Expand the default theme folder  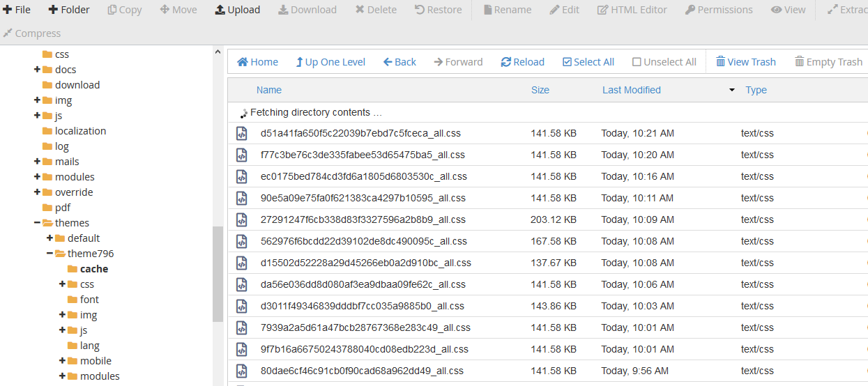(50, 238)
